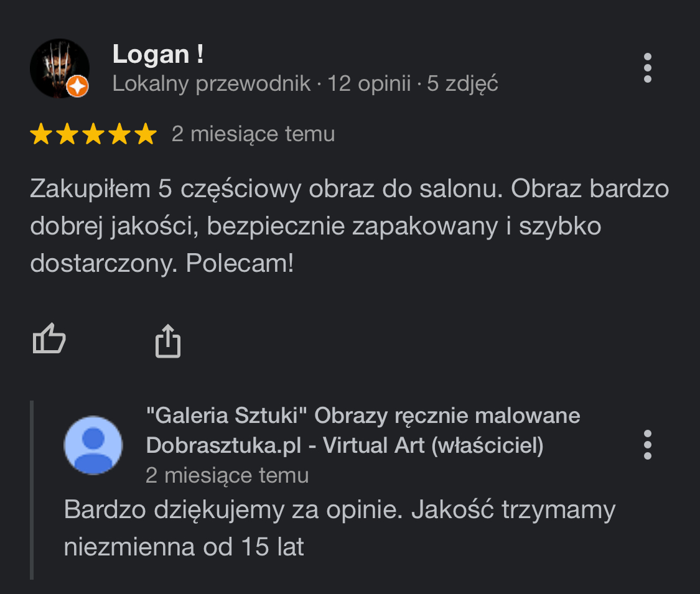Tap "Dobrasztuka.pl - Virtual Art (właściciel)" line

[345, 445]
